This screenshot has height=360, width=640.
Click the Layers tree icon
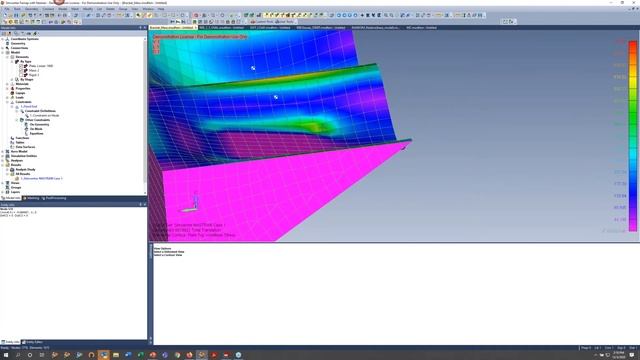(7, 191)
